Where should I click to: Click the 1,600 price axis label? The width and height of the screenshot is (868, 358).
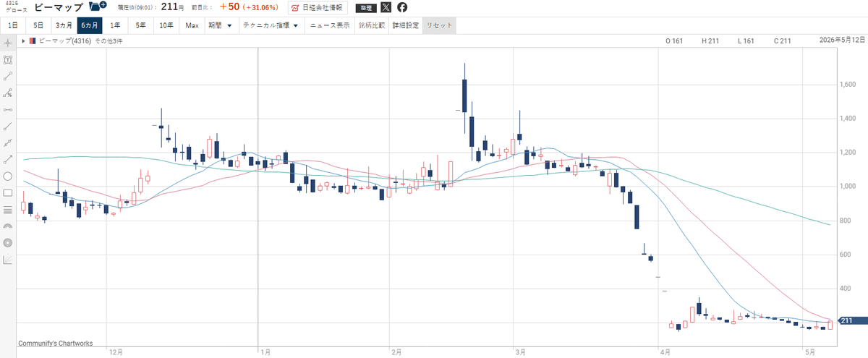[847, 84]
